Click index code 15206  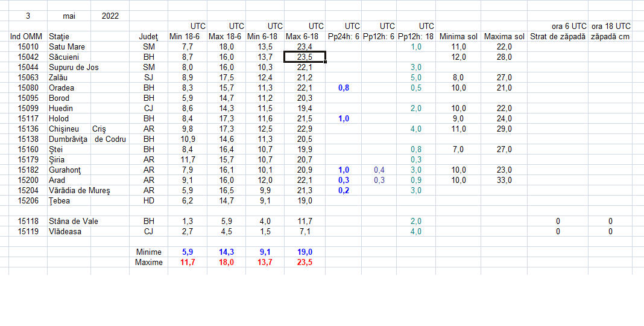[x=28, y=201]
